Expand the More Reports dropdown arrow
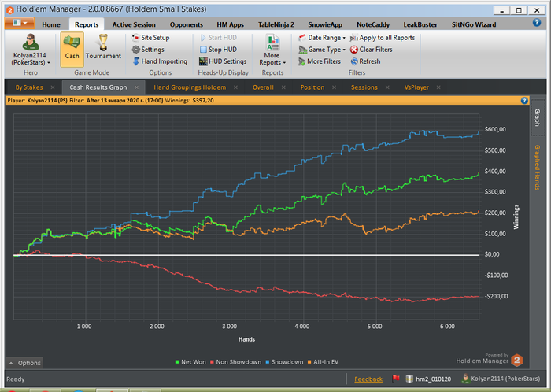This screenshot has width=551, height=392. pyautogui.click(x=284, y=63)
